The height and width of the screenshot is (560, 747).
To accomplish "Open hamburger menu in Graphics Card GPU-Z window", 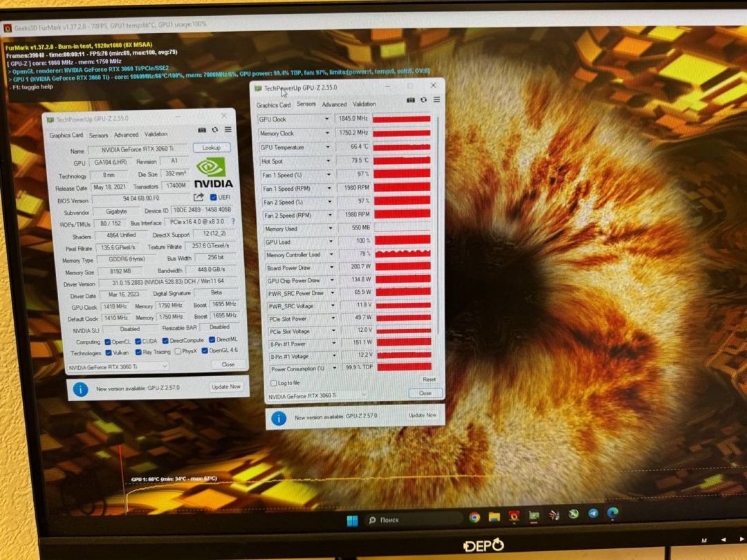I will coord(228,129).
